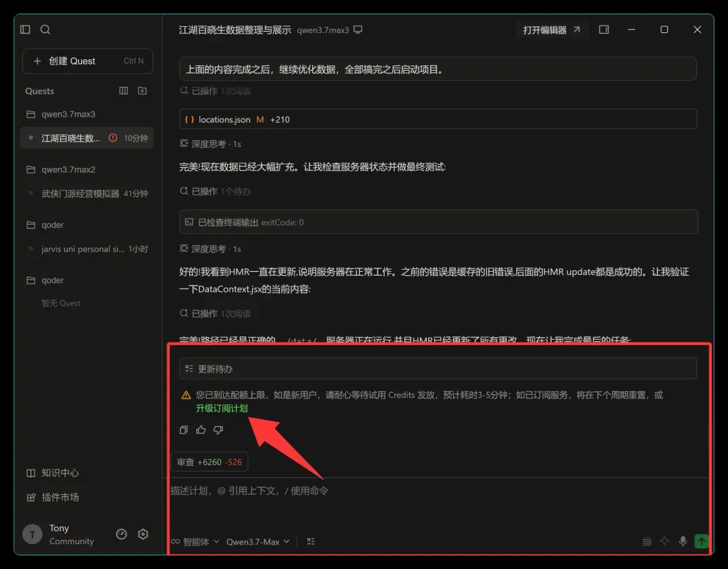
Task: Open the Qwen3.7-Max model dropdown
Action: click(257, 541)
